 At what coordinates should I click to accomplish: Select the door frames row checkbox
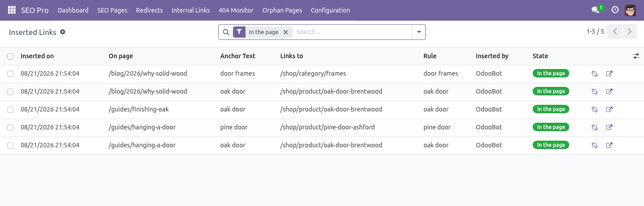click(x=10, y=73)
